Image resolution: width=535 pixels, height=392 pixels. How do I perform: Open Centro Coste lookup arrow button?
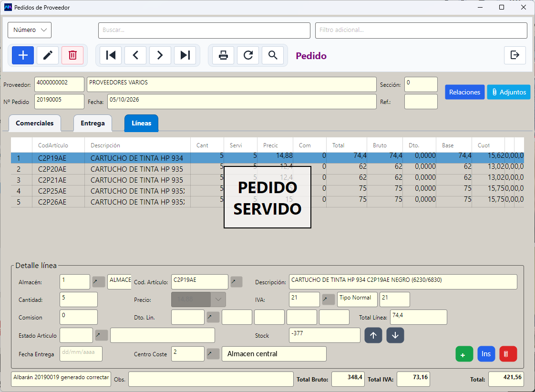point(213,354)
